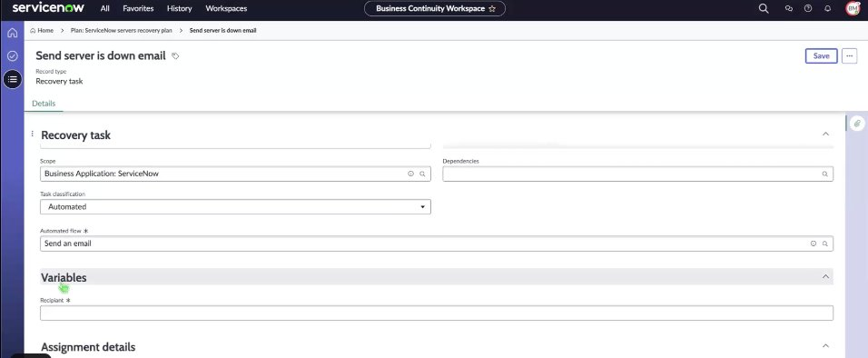Open the All menu
868x358 pixels.
[105, 8]
